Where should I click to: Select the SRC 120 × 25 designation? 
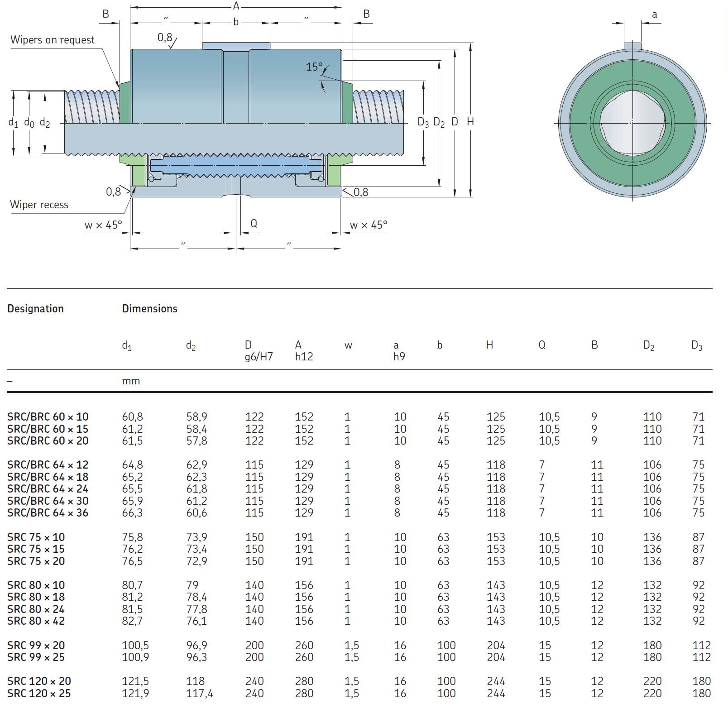pos(39,694)
